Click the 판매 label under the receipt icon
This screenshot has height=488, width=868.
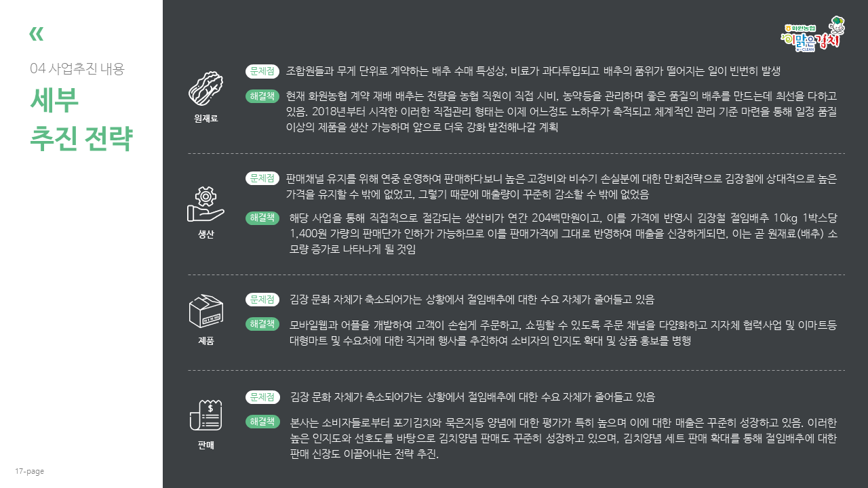click(205, 445)
